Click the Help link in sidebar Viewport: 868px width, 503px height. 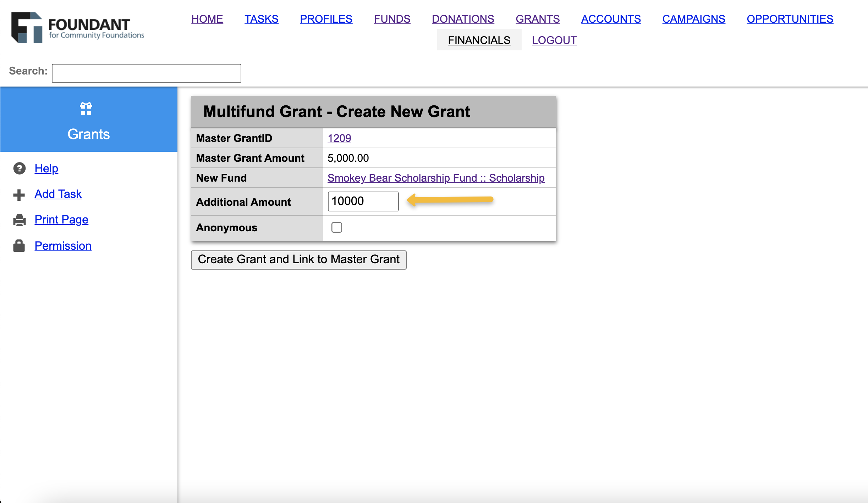point(46,168)
